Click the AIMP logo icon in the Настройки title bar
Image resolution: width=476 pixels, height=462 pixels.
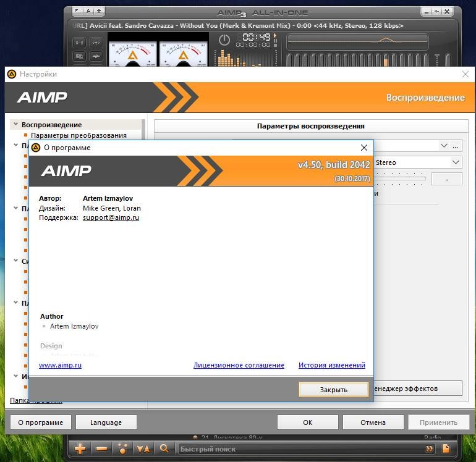click(x=12, y=74)
